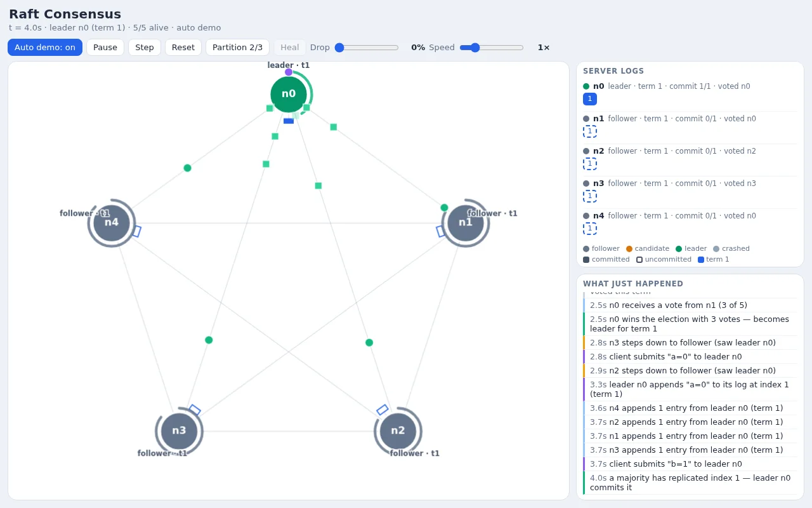
Task: Click the n0 leader node
Action: (x=289, y=94)
